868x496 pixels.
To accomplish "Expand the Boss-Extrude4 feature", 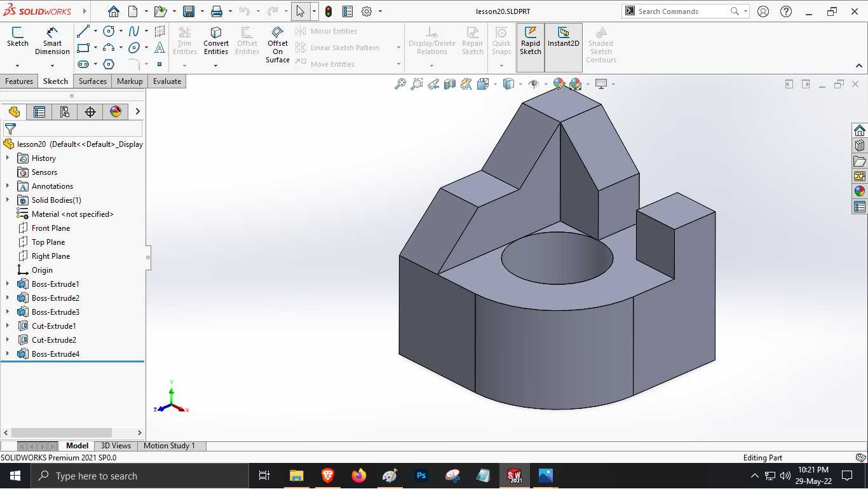I will [8, 354].
